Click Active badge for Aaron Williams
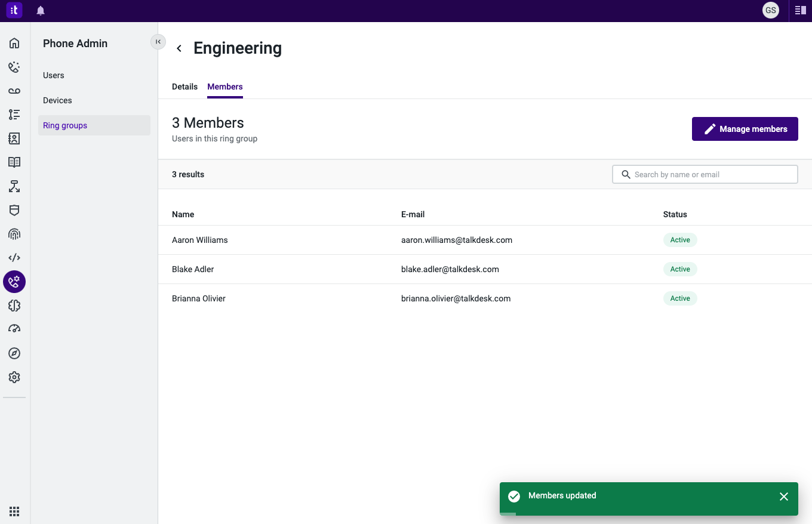The width and height of the screenshot is (812, 524). [x=680, y=240]
